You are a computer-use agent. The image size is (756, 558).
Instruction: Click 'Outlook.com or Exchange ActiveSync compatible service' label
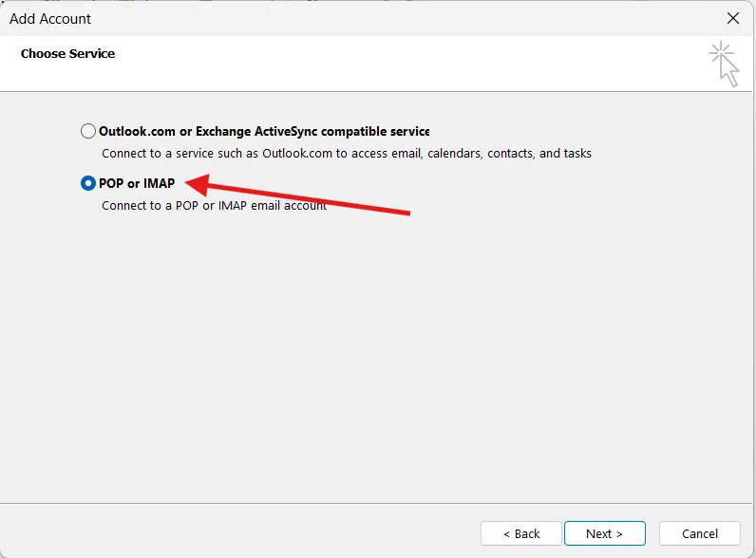[264, 132]
